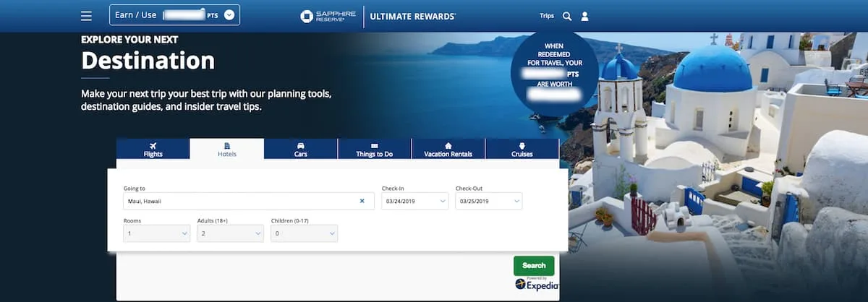
Task: Select the Hotels tab
Action: pyautogui.click(x=227, y=149)
